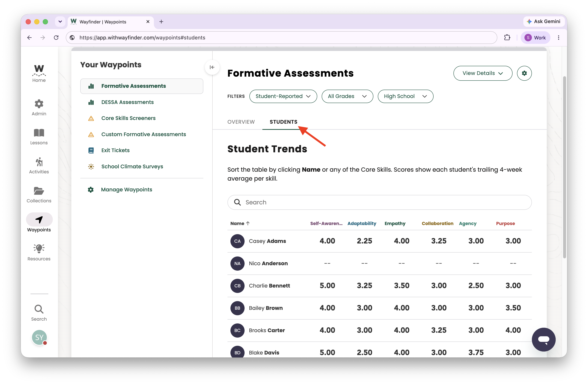Click Casey Adams CA avatar
The height and width of the screenshot is (385, 588).
point(237,241)
